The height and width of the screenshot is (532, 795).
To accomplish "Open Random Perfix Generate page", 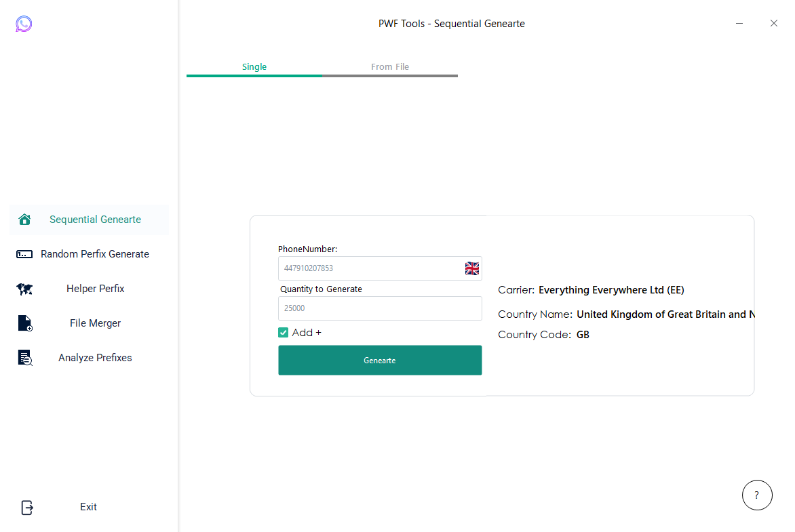I will pyautogui.click(x=95, y=254).
